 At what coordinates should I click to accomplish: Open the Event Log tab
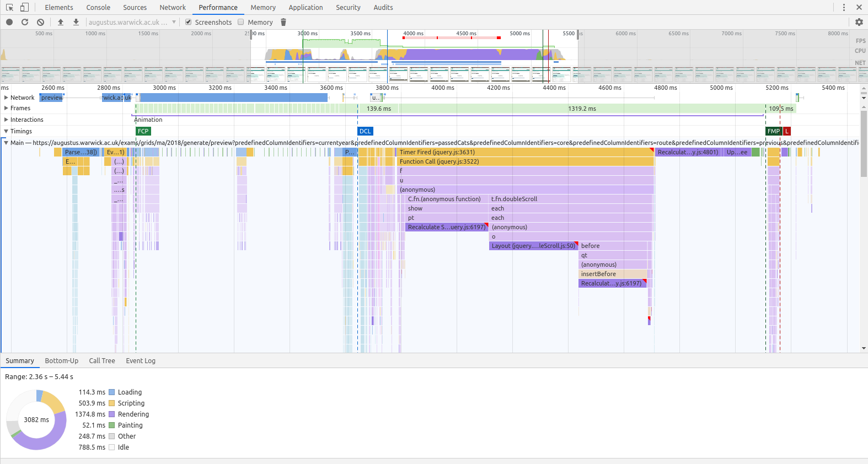[141, 361]
